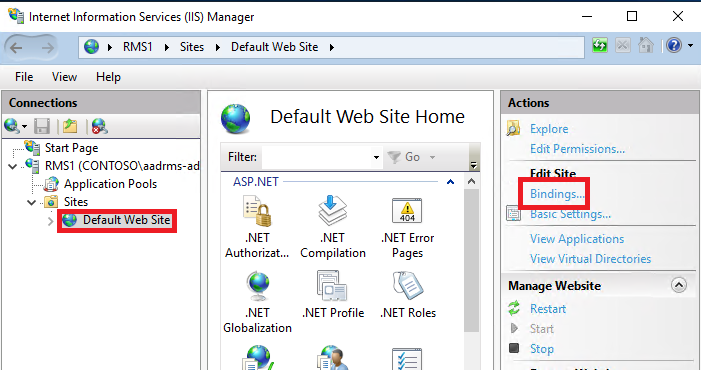
Task: Open the Help menu
Action: 108,77
